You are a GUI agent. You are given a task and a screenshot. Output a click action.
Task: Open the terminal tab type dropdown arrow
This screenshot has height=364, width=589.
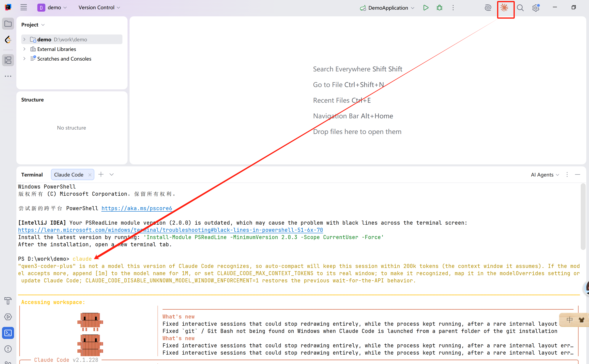(x=112, y=174)
